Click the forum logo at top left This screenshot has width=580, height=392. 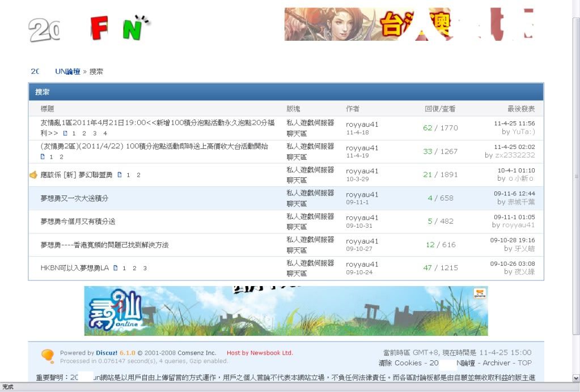coord(90,28)
